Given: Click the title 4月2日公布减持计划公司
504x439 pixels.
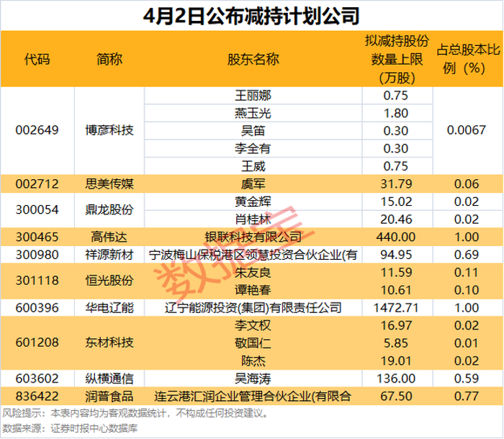Looking at the screenshot, I should pyautogui.click(x=252, y=16).
